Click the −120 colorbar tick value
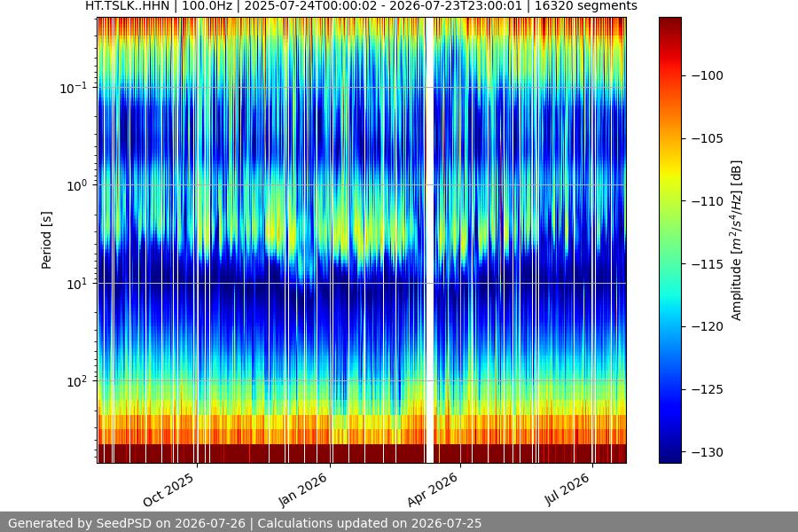This screenshot has height=532, width=798. (x=708, y=326)
